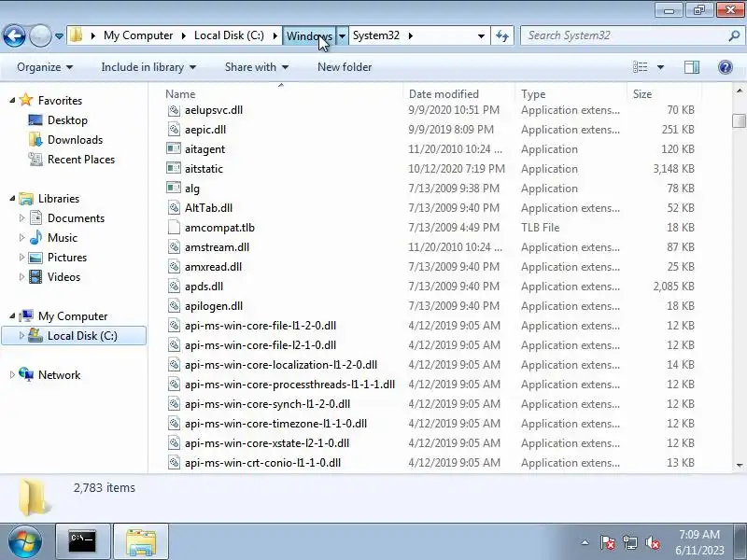
Task: Select amstream.dll file icon
Action: point(174,246)
